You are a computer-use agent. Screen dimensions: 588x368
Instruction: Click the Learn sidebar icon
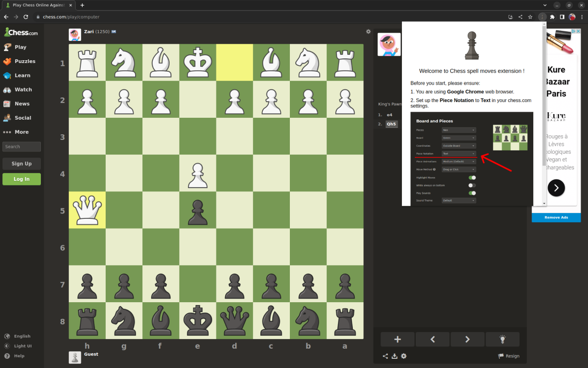point(8,75)
